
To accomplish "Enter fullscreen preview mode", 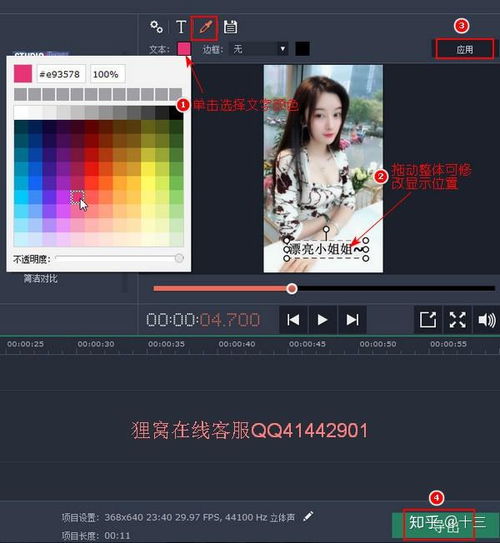I will (457, 320).
